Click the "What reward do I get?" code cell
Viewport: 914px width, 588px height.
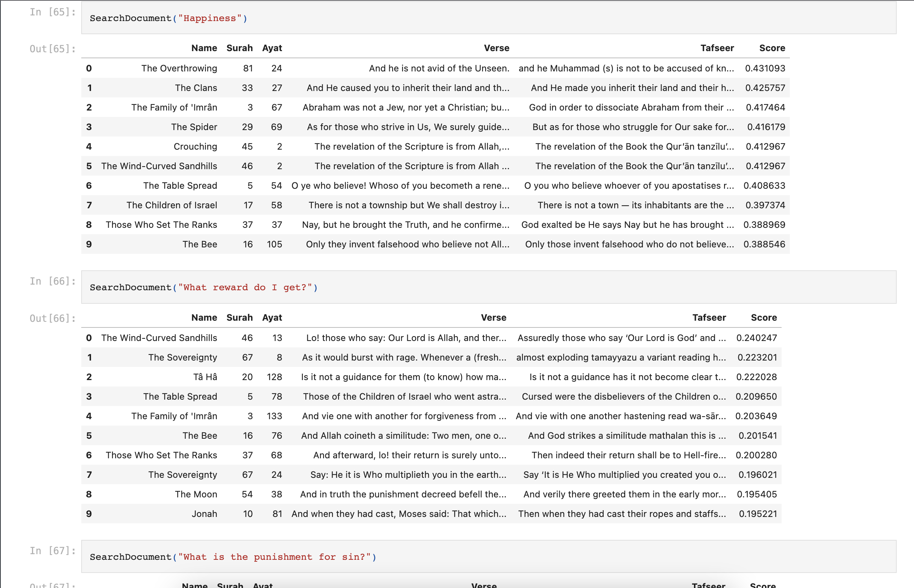(488, 287)
